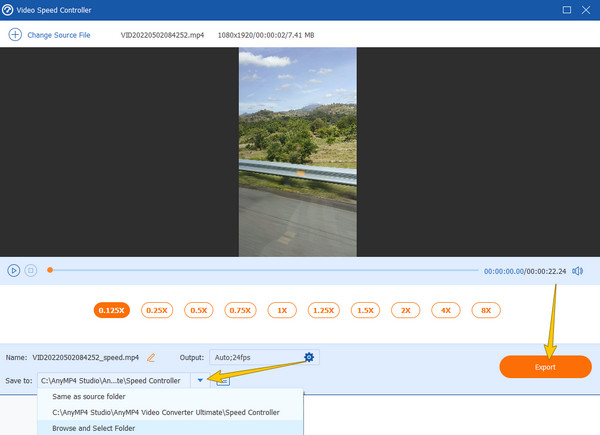
Task: Select the 0.75X speed option
Action: click(x=240, y=310)
